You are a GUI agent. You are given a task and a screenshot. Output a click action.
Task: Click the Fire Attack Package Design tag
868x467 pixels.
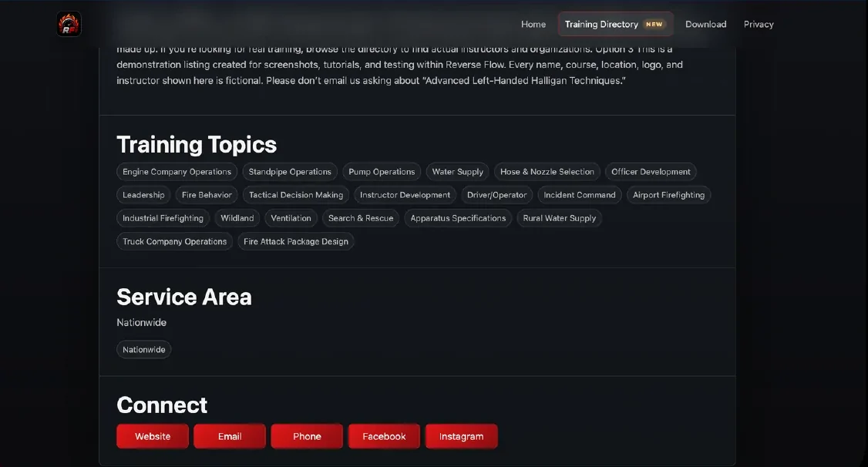295,242
